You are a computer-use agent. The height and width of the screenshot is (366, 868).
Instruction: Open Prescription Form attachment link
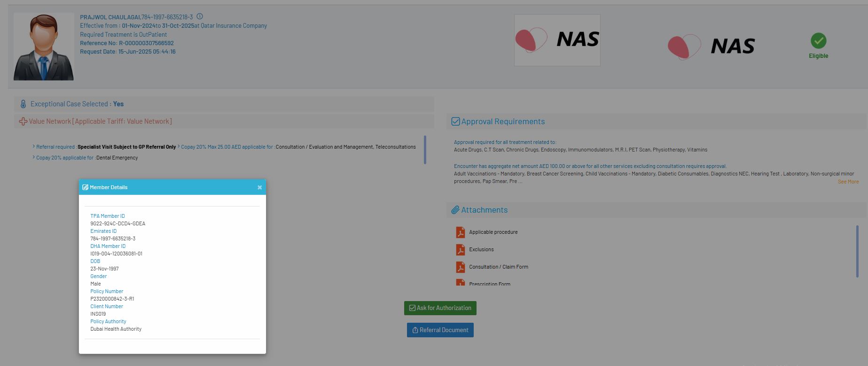pyautogui.click(x=490, y=284)
